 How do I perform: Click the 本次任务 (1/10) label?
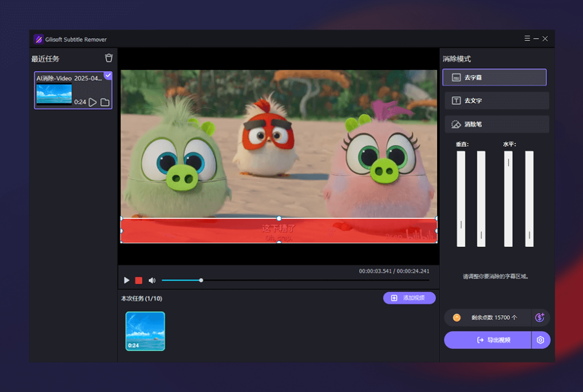point(142,298)
